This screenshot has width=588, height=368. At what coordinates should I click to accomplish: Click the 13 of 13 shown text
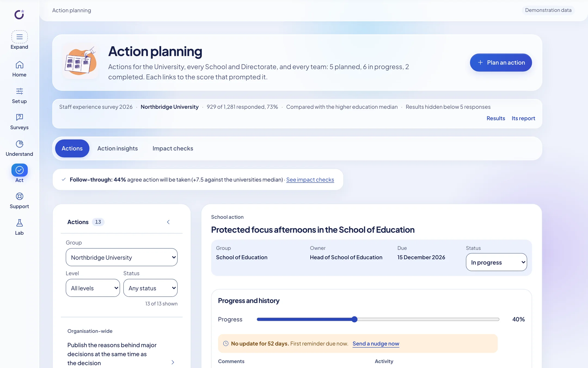tap(161, 304)
